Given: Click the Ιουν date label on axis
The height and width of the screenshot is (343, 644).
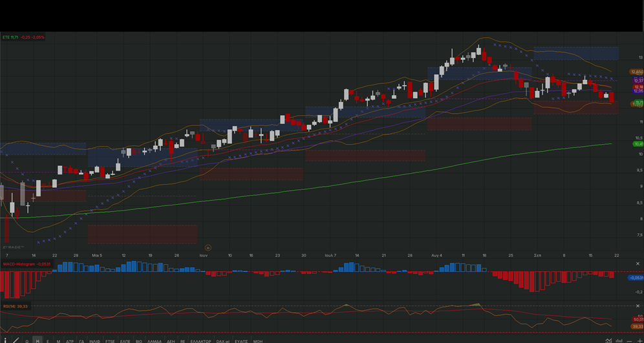Looking at the screenshot, I should (x=203, y=255).
